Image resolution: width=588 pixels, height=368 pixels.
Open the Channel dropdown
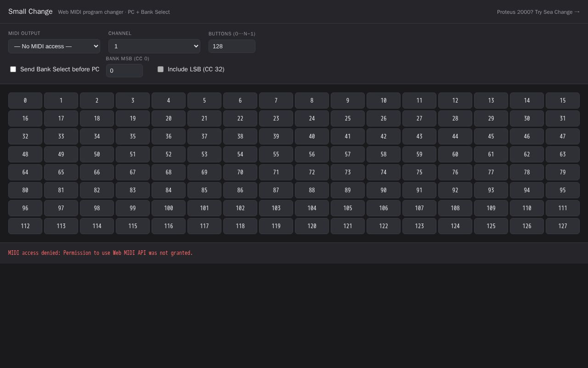coord(154,46)
